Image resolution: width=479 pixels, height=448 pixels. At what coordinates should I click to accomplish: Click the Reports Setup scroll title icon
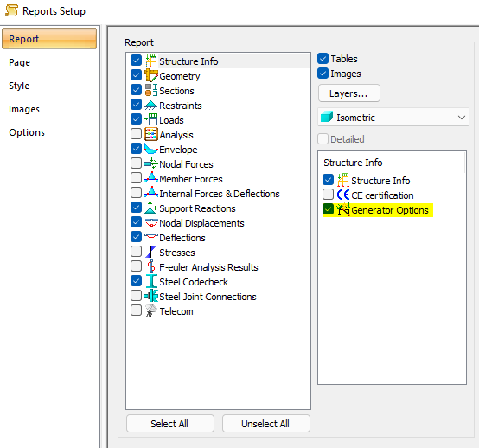click(x=11, y=10)
